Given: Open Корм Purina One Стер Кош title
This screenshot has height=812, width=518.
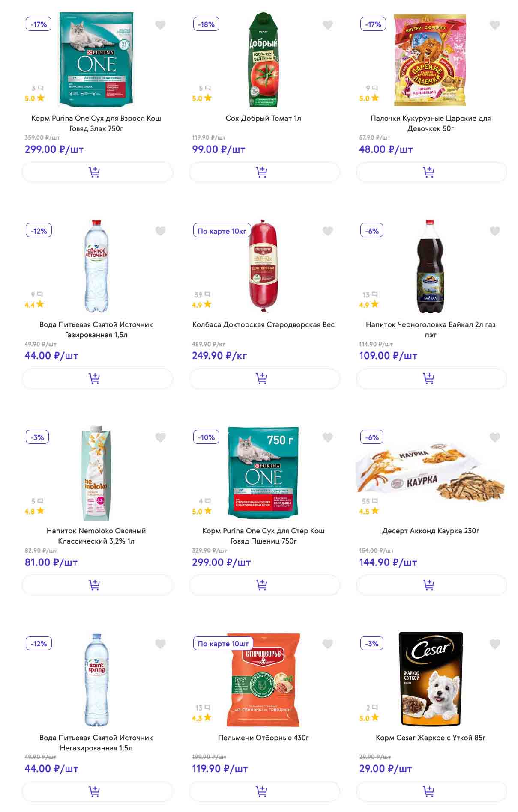Looking at the screenshot, I should click(x=263, y=536).
